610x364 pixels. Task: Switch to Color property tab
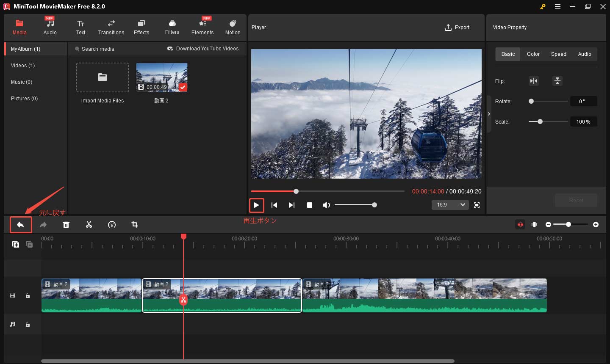pyautogui.click(x=533, y=54)
